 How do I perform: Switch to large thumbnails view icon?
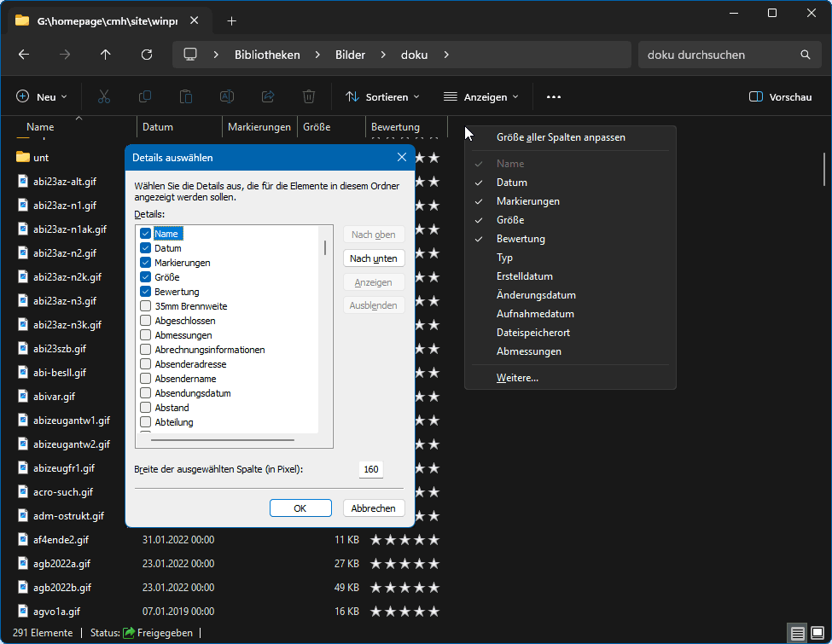(x=817, y=633)
